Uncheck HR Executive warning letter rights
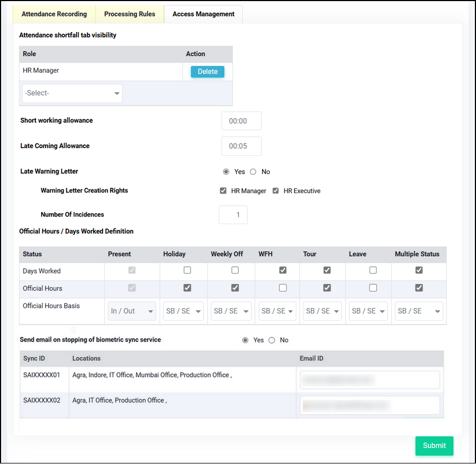Screen dimensions: 476x464 click(276, 190)
